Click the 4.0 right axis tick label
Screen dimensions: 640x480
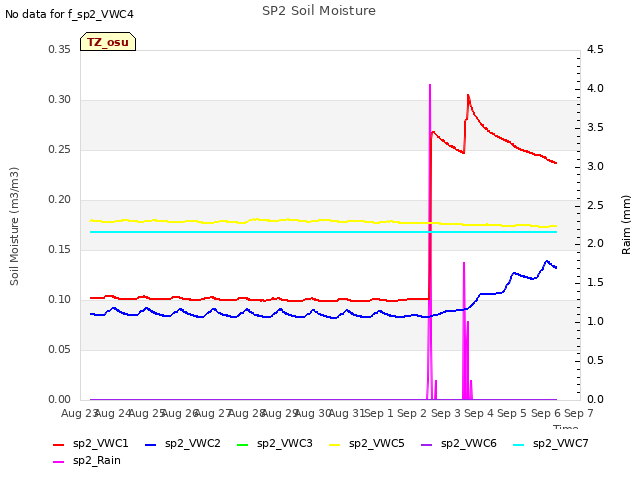click(595, 89)
